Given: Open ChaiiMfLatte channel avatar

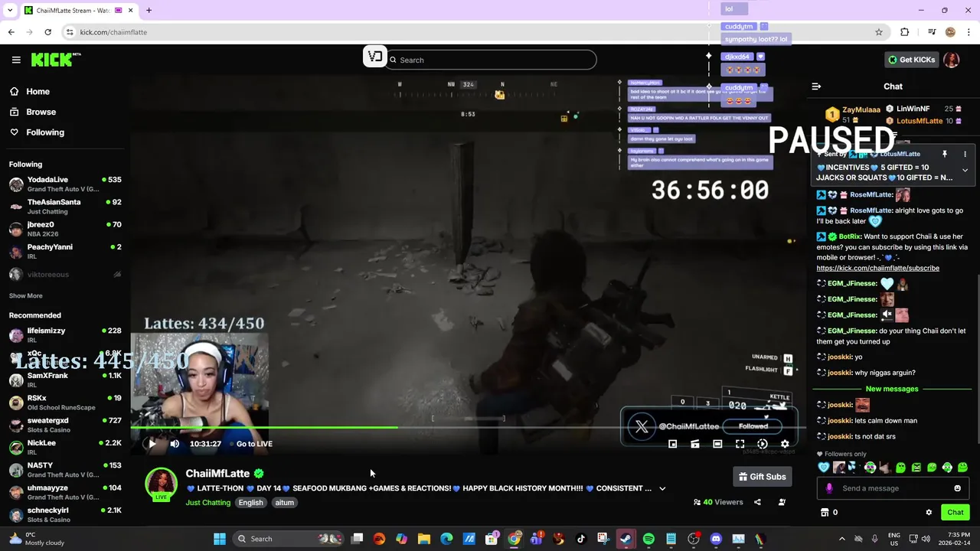Looking at the screenshot, I should point(161,484).
